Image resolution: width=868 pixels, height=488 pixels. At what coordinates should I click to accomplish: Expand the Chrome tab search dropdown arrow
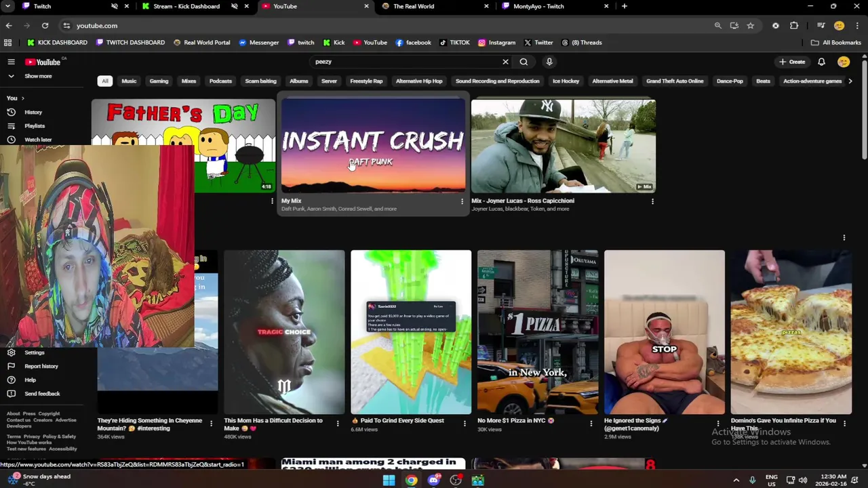point(9,6)
